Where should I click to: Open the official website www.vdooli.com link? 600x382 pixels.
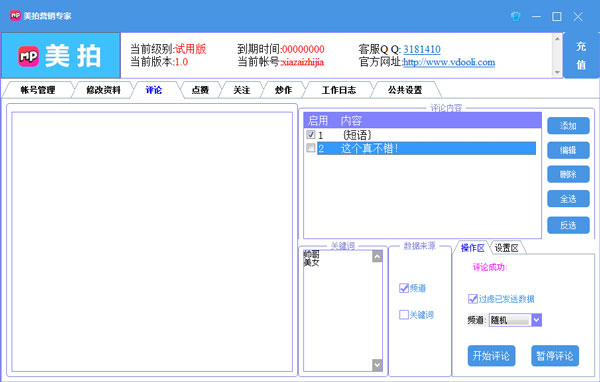pyautogui.click(x=449, y=62)
